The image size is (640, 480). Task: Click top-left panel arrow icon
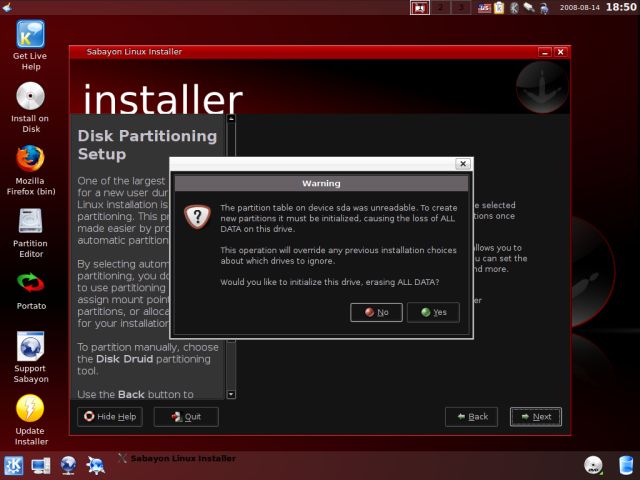click(7, 7)
